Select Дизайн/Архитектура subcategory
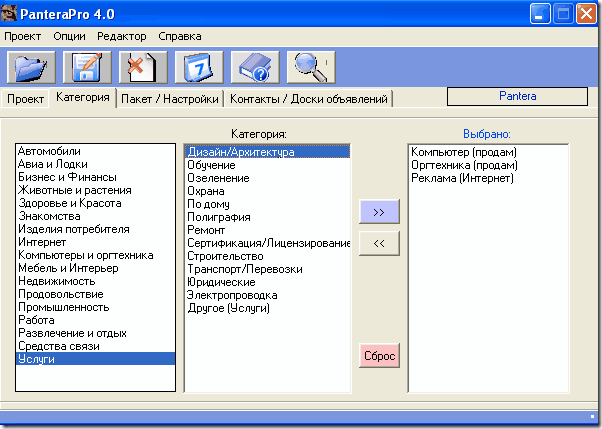602x429 pixels. click(268, 152)
